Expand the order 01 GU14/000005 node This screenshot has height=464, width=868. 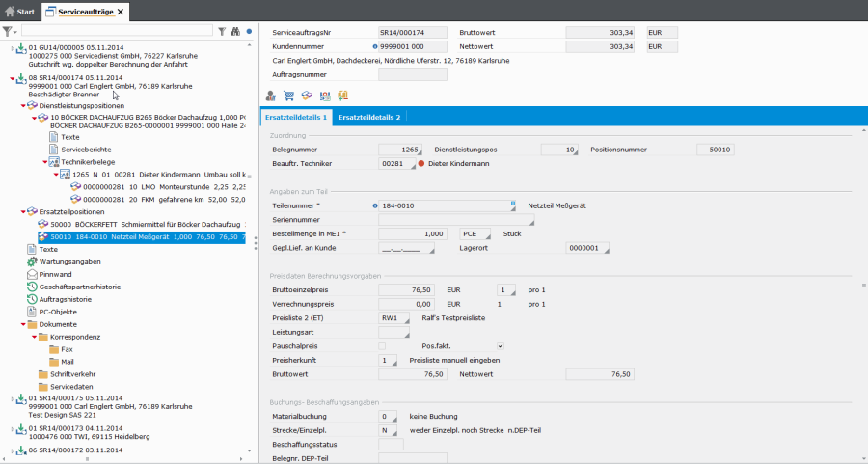pos(11,47)
